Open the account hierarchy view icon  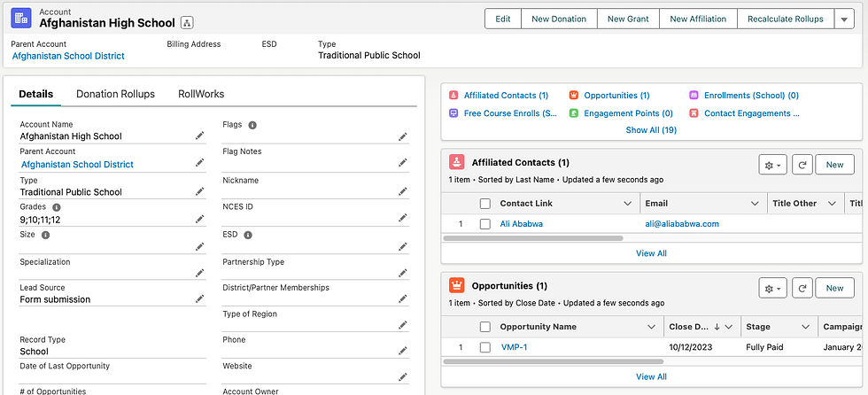[187, 23]
